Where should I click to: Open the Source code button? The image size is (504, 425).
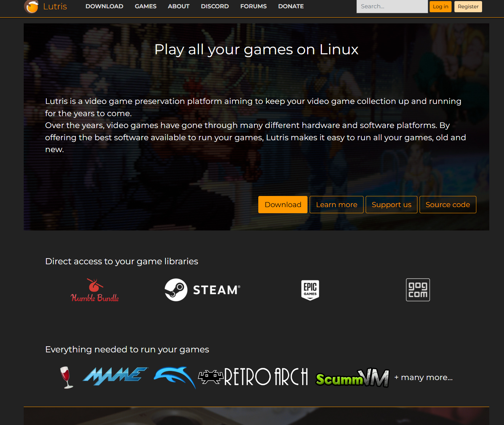(x=448, y=205)
